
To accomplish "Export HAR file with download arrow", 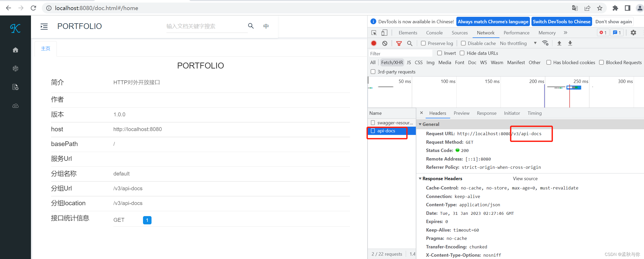I will tap(570, 43).
